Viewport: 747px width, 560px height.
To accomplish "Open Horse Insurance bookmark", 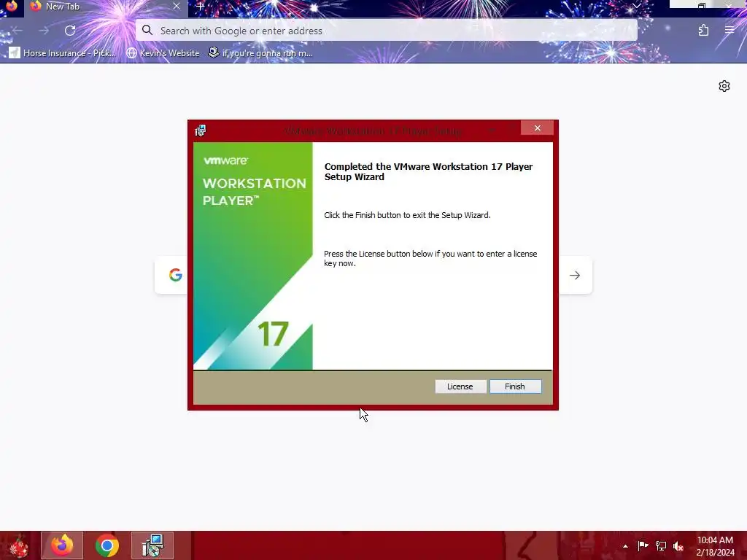I will (63, 52).
